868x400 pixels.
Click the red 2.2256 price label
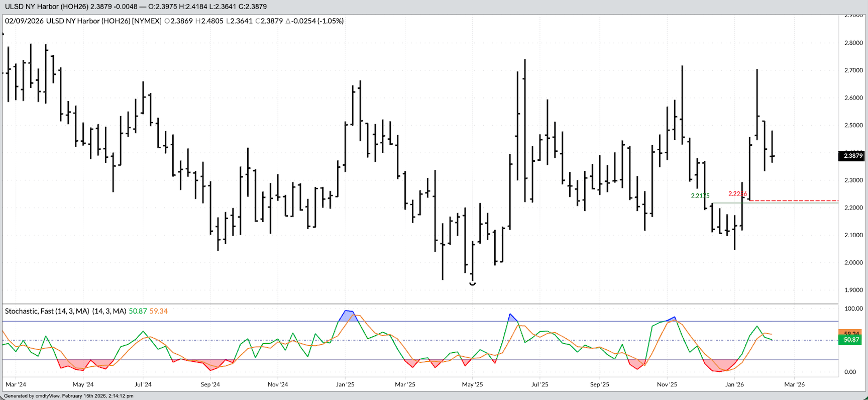point(737,194)
